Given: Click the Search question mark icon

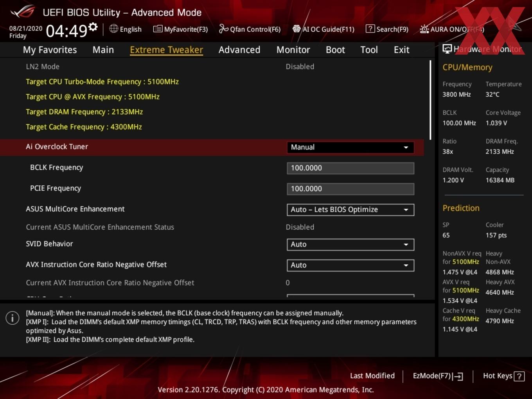Looking at the screenshot, I should tap(370, 29).
